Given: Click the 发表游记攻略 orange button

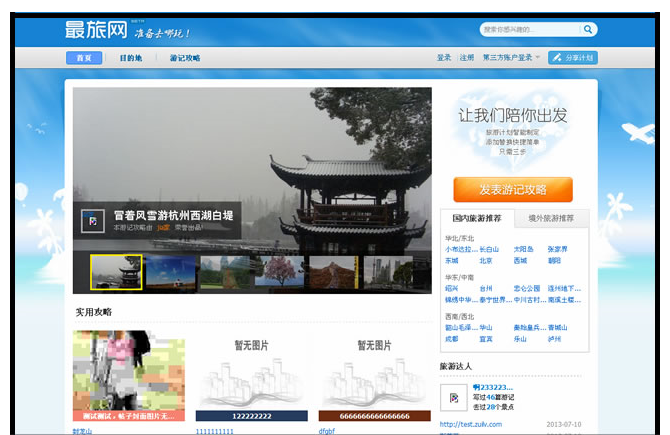Looking at the screenshot, I should [513, 189].
